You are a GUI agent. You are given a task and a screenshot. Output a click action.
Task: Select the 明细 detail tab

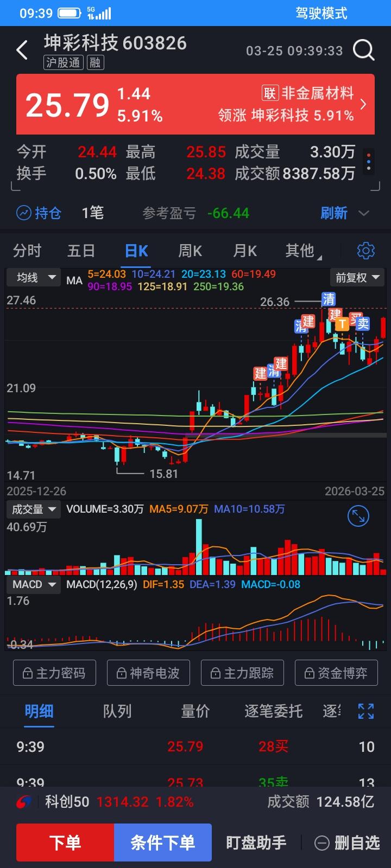click(x=39, y=711)
